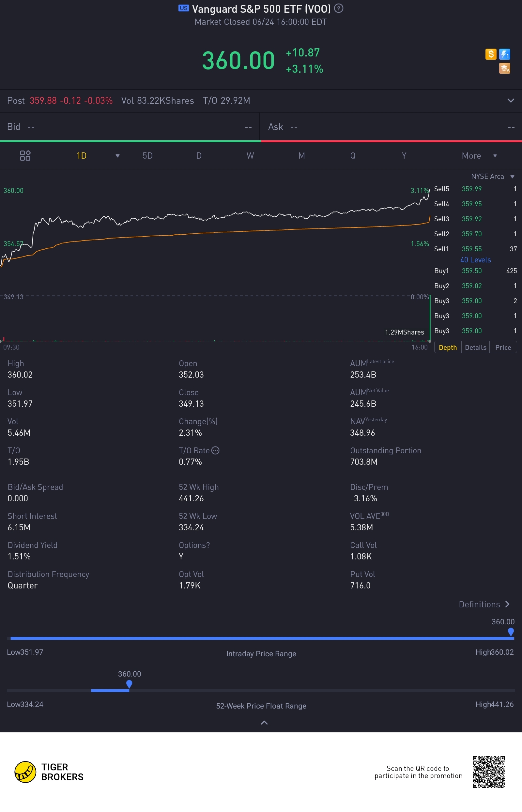
Task: Tap the orange stacked coins icon
Action: coord(505,68)
